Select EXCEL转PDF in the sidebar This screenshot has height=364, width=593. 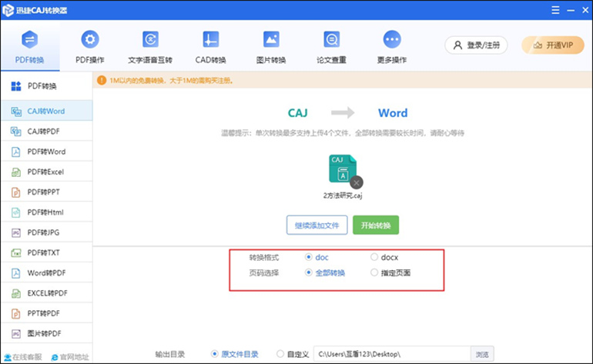click(46, 293)
